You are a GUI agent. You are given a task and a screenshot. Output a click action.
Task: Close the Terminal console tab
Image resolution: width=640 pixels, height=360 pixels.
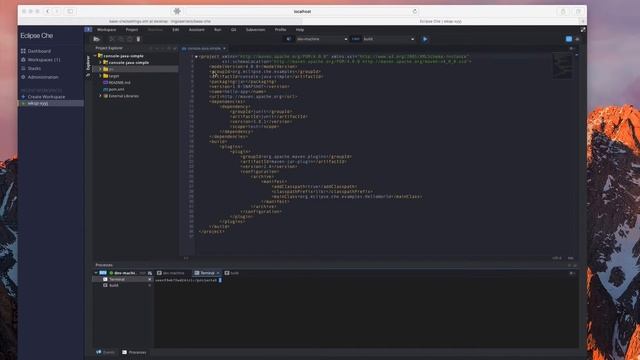point(218,273)
